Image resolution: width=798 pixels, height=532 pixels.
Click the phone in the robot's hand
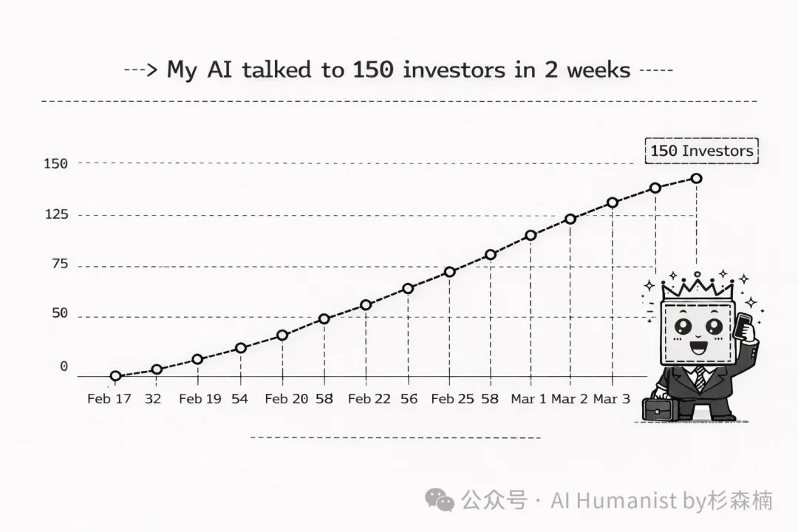743,325
